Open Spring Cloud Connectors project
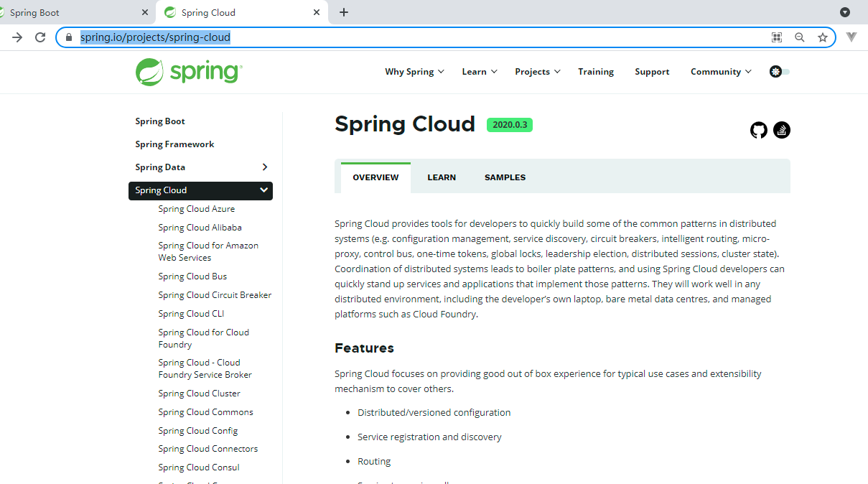868x484 pixels. tap(208, 449)
